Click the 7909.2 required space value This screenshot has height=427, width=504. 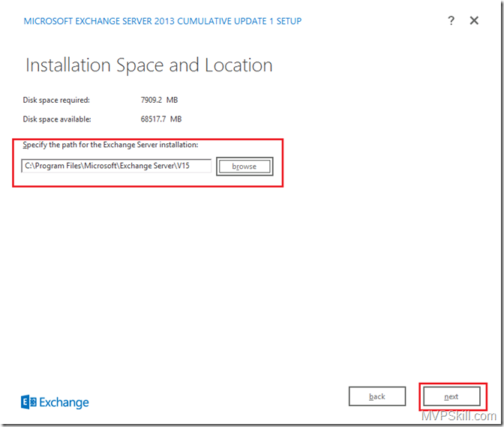pos(154,100)
